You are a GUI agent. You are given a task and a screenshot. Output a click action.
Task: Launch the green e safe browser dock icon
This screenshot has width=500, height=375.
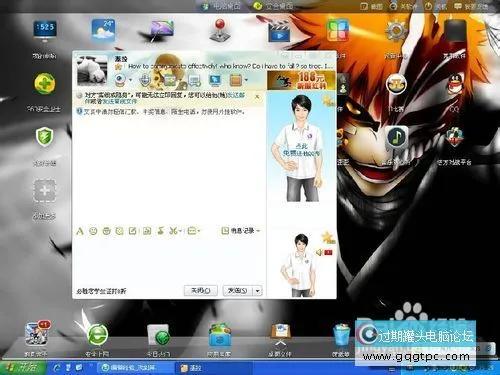[97, 334]
